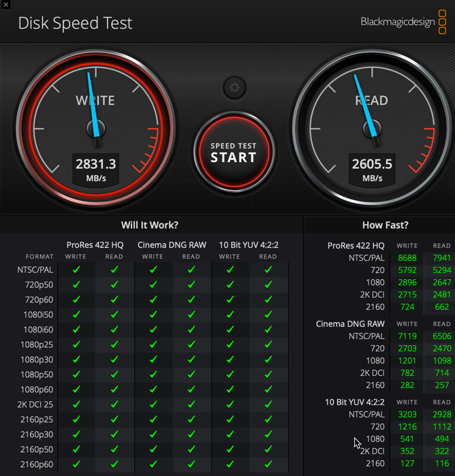The width and height of the screenshot is (455, 476).
Task: Select the 2160p60 format row label
Action: pyautogui.click(x=37, y=464)
